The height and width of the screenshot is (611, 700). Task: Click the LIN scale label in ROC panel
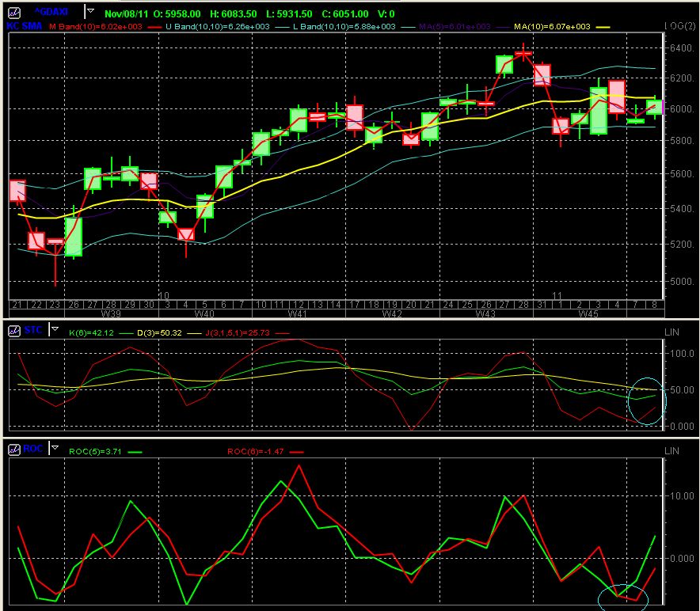point(671,451)
